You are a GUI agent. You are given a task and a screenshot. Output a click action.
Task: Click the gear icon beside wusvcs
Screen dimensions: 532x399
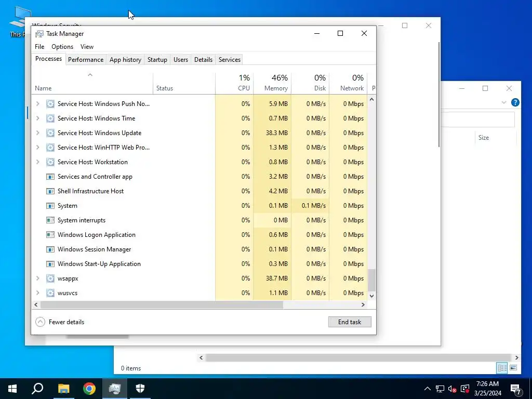pyautogui.click(x=50, y=293)
